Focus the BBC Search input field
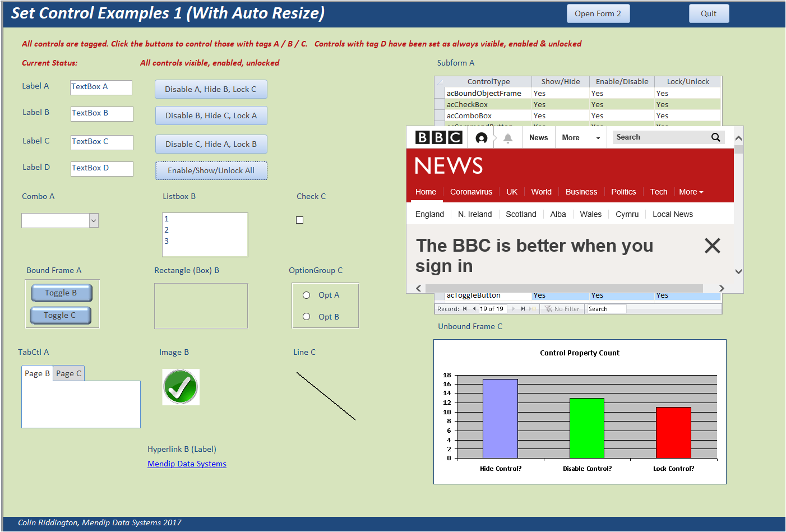786x532 pixels. pyautogui.click(x=660, y=137)
